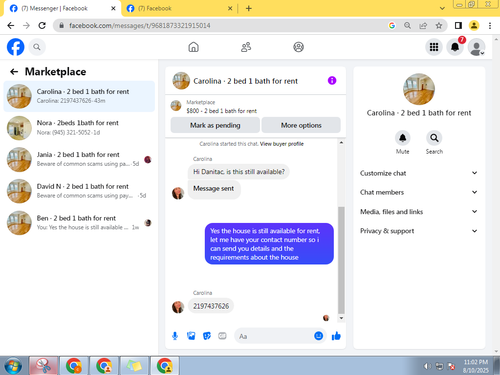The height and width of the screenshot is (375, 500).
Task: Click the Mute bell icon
Action: (403, 138)
